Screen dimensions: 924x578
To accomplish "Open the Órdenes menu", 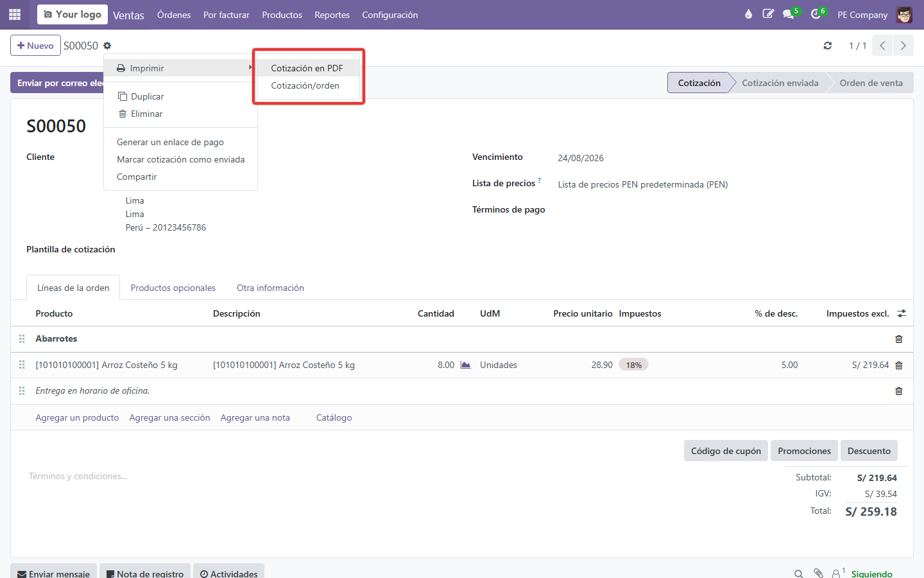I will click(x=174, y=15).
